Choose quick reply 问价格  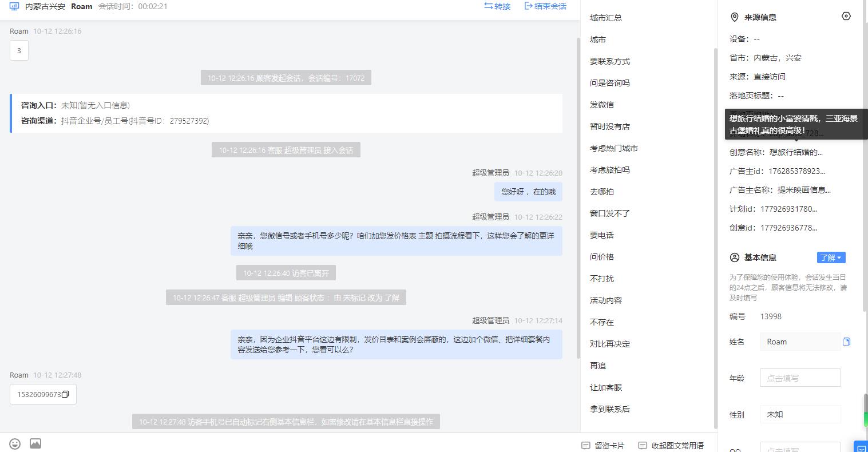coord(602,257)
